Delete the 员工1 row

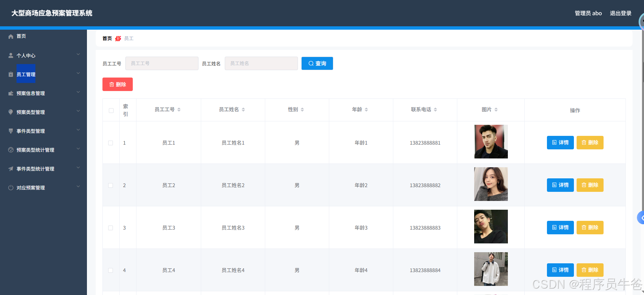tap(590, 143)
